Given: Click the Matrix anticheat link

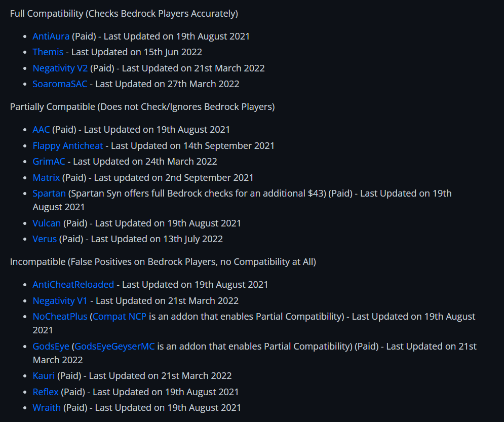Looking at the screenshot, I should click(x=46, y=177).
